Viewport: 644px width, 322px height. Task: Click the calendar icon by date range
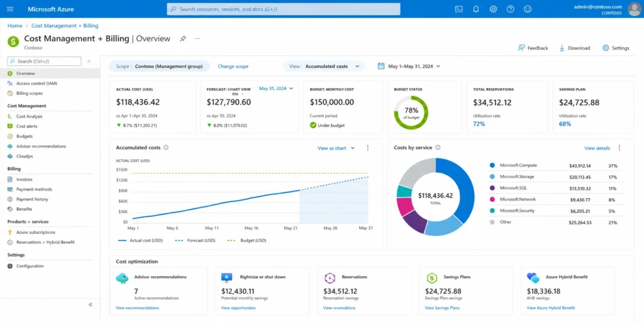381,66
